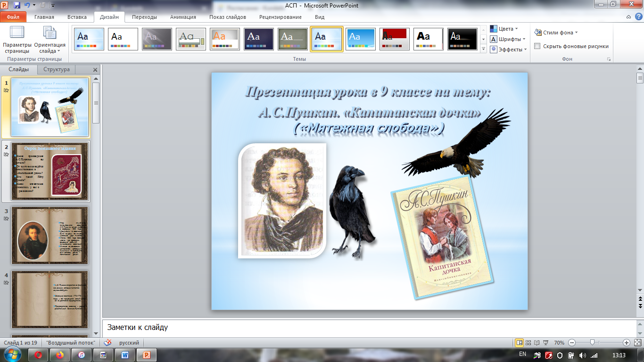Switch to Normal view icon
This screenshot has width=644, height=362.
click(x=520, y=343)
